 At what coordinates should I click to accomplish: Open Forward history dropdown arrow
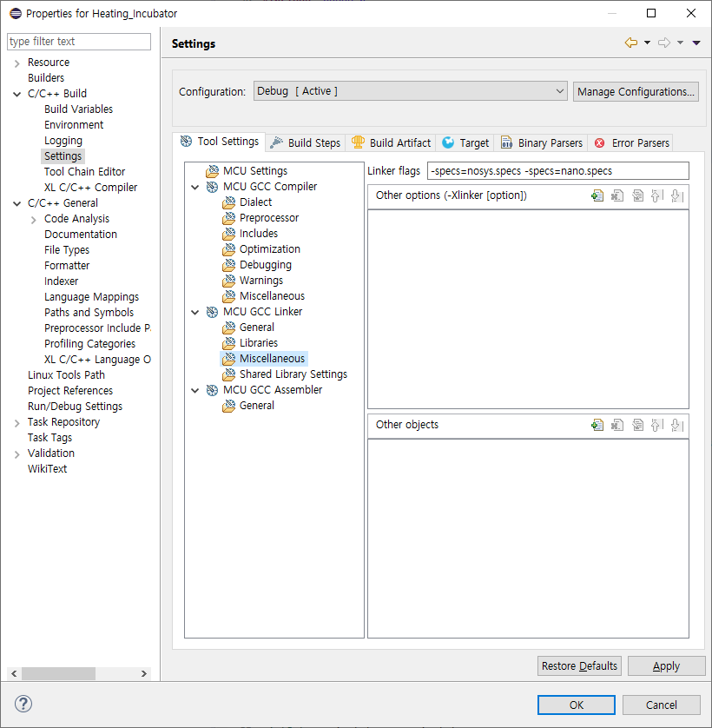(680, 43)
